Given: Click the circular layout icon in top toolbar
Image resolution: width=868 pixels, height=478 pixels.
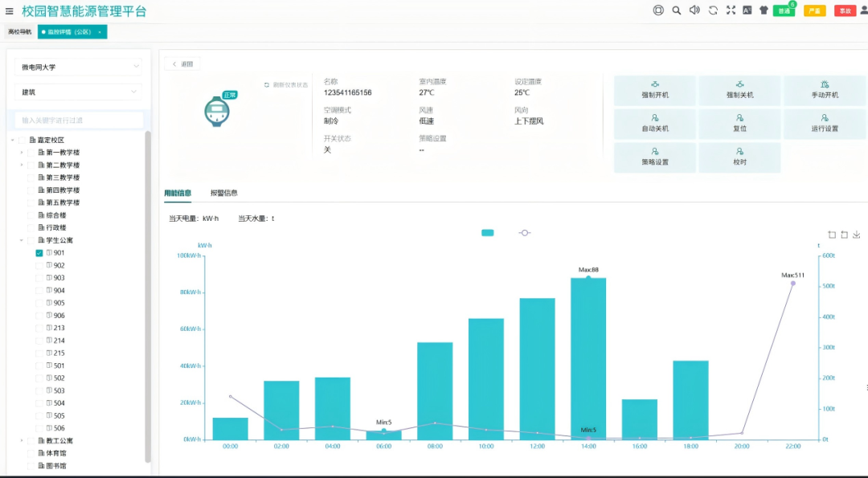Looking at the screenshot, I should (x=657, y=10).
